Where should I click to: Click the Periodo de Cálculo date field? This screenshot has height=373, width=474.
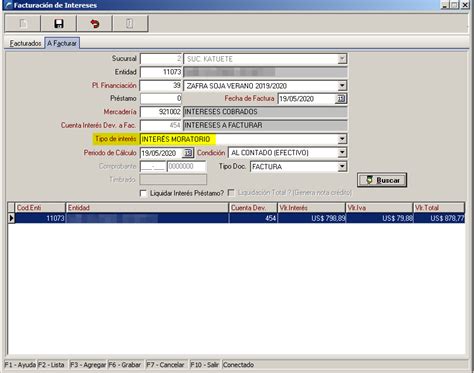click(x=162, y=153)
